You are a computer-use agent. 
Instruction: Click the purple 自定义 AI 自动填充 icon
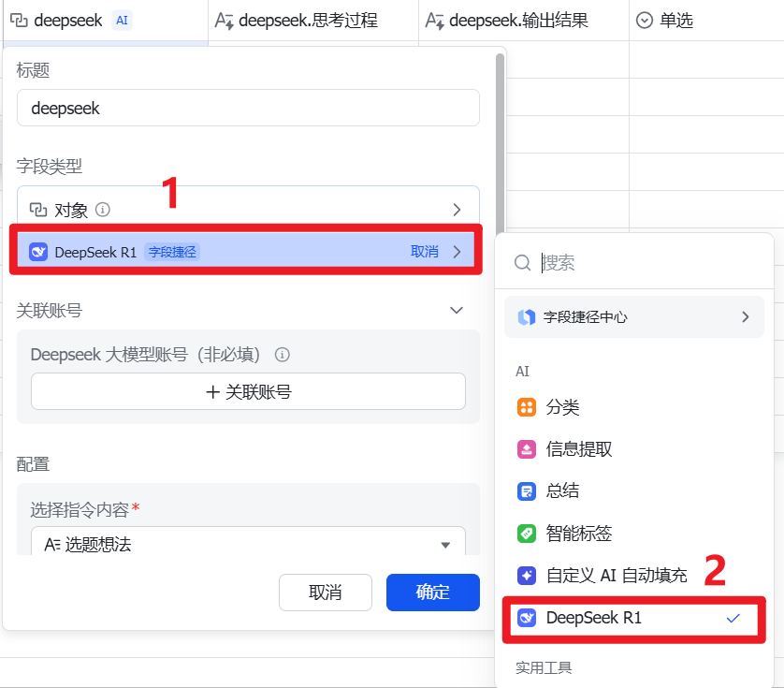point(527,576)
